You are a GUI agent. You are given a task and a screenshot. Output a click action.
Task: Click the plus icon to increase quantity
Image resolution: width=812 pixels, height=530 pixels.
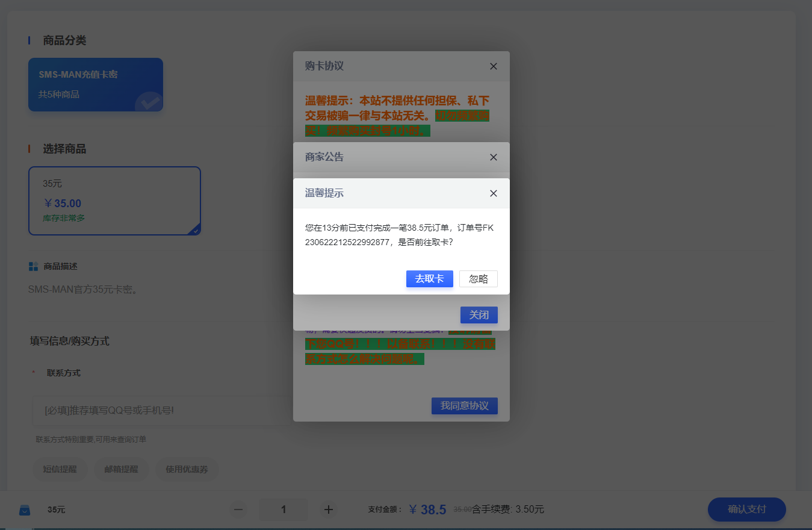[328, 509]
